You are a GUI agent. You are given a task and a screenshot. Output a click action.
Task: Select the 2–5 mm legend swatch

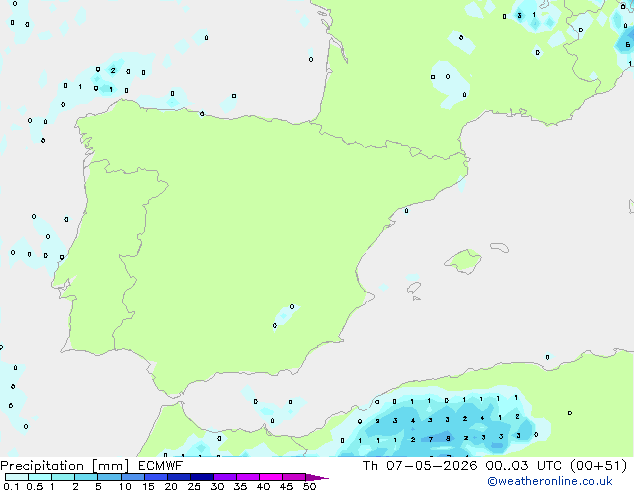click(x=86, y=477)
